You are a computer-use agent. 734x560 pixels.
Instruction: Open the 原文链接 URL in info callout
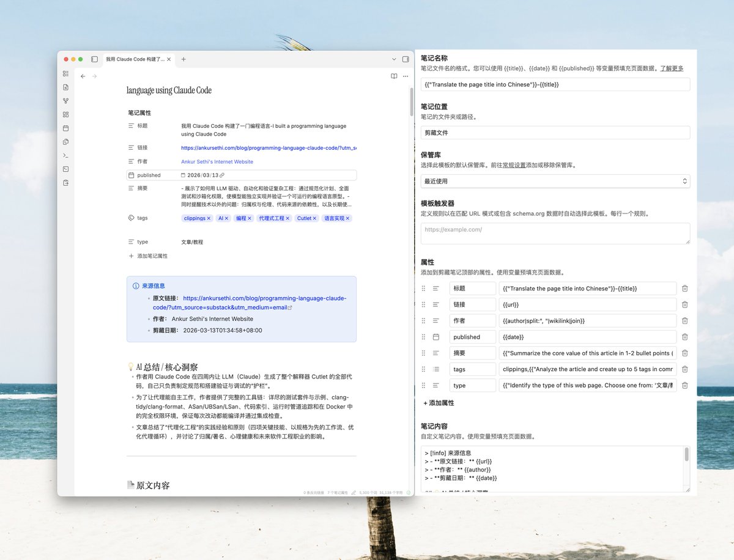point(250,303)
